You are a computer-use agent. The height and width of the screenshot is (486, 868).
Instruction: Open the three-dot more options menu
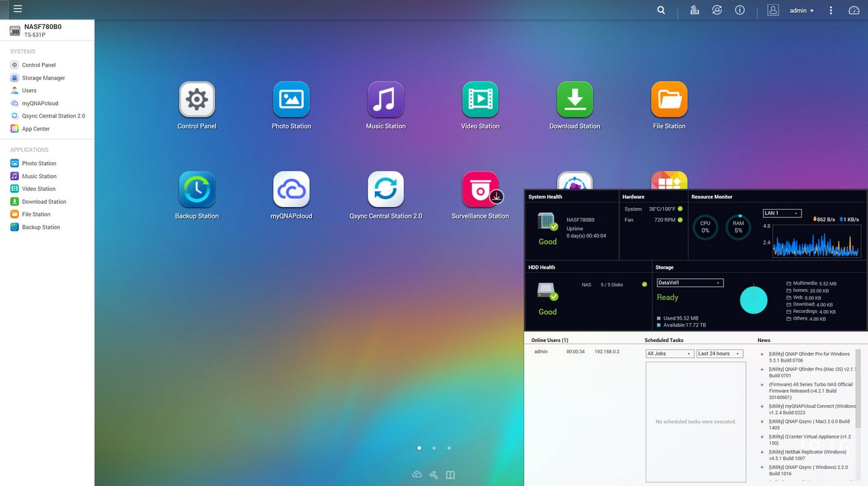[831, 10]
